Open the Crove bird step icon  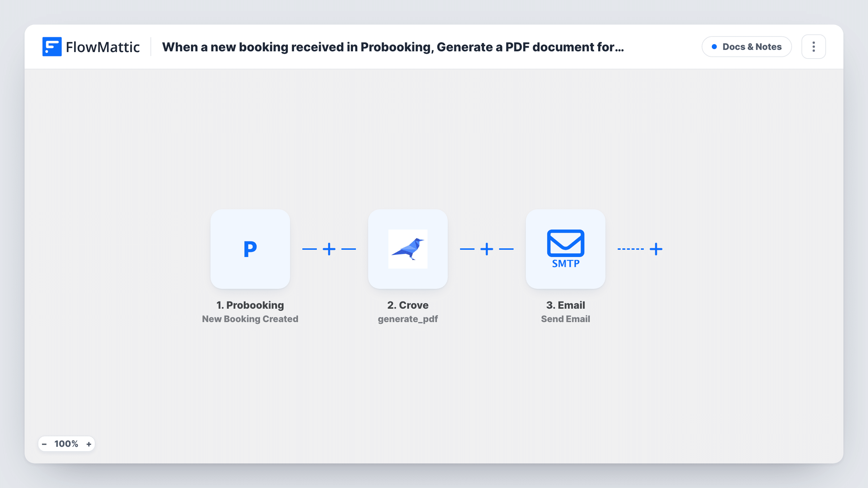tap(408, 249)
